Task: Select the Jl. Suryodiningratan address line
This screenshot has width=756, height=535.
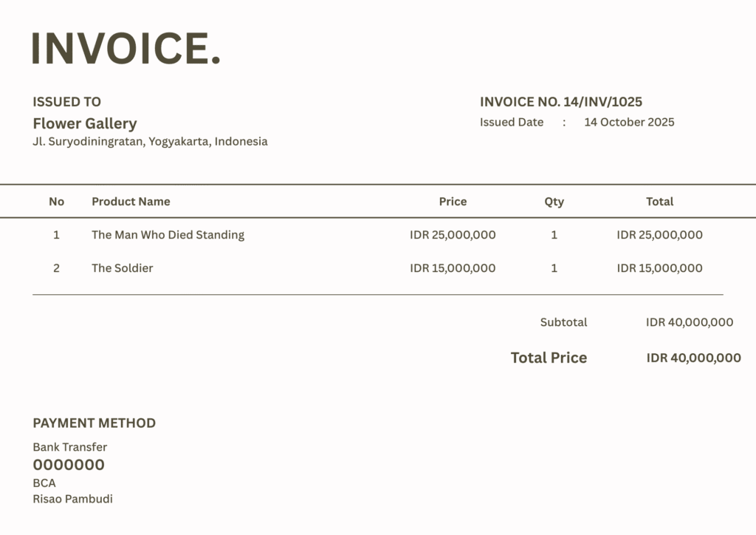Action: [150, 141]
